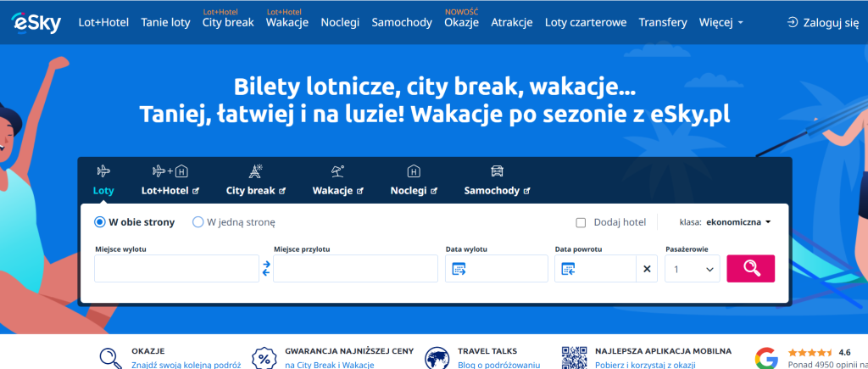
Task: Select W jedną stronę radio button
Action: 198,222
